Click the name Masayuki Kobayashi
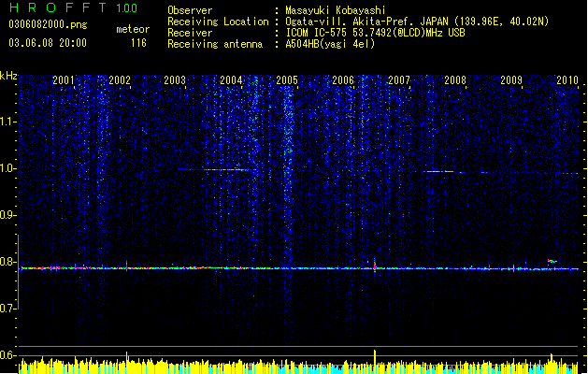The height and width of the screenshot is (374, 588). click(x=336, y=10)
